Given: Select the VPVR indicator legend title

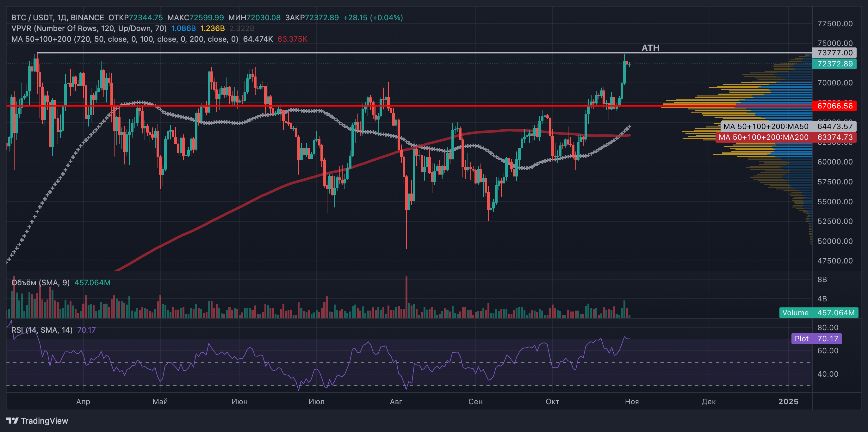Looking at the screenshot, I should click(x=89, y=28).
